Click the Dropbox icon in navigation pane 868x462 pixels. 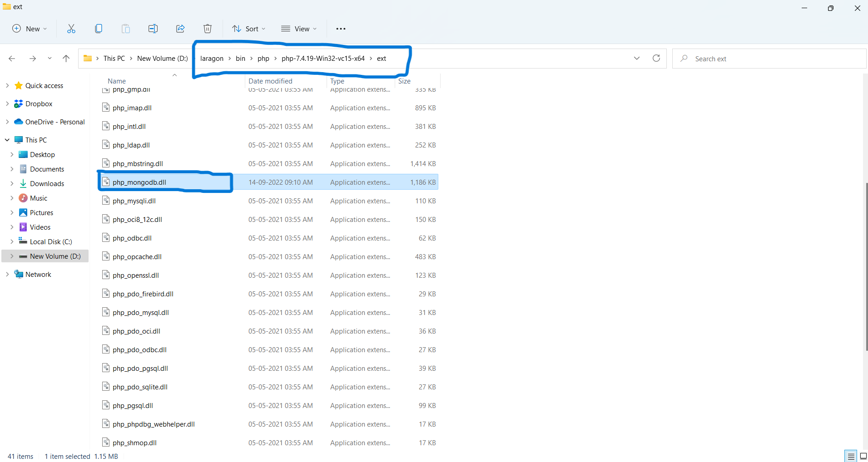(19, 103)
